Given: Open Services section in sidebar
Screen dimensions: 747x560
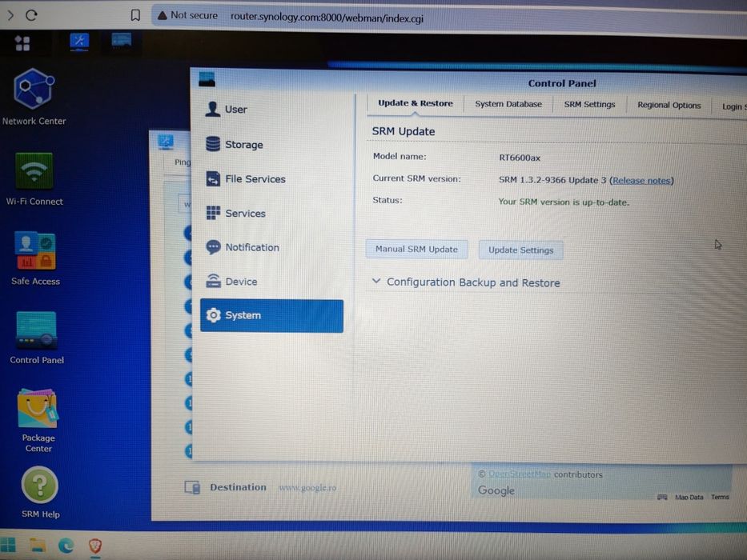Looking at the screenshot, I should coord(271,214).
